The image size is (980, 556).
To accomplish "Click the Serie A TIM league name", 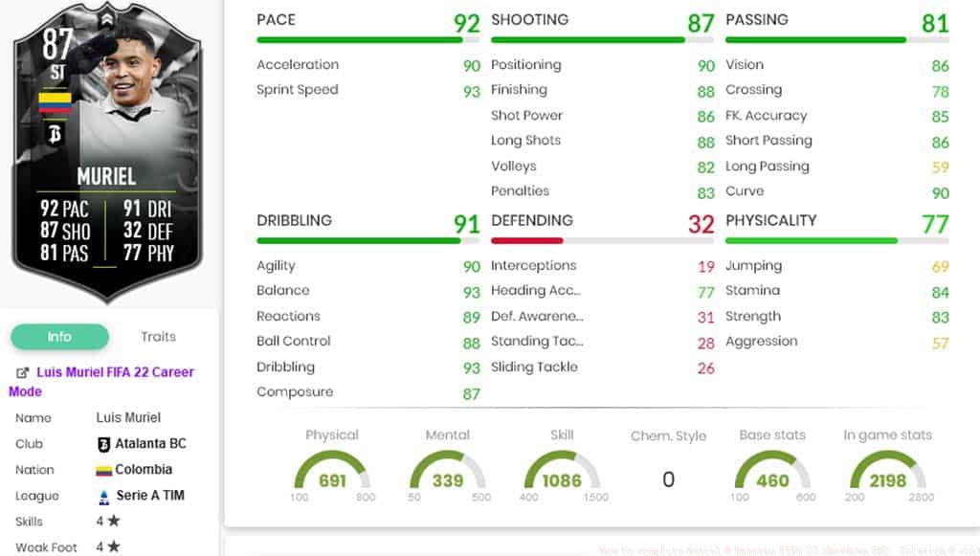I will [150, 496].
